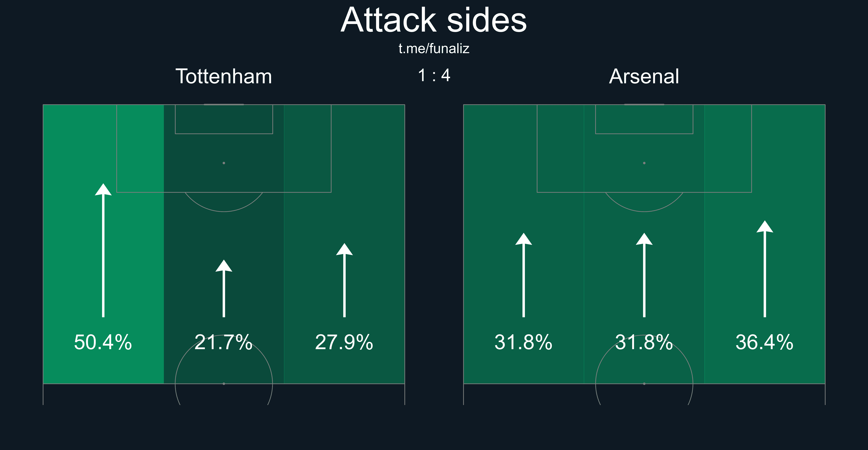Click Arsenal's central 31.8% label

[x=644, y=342]
